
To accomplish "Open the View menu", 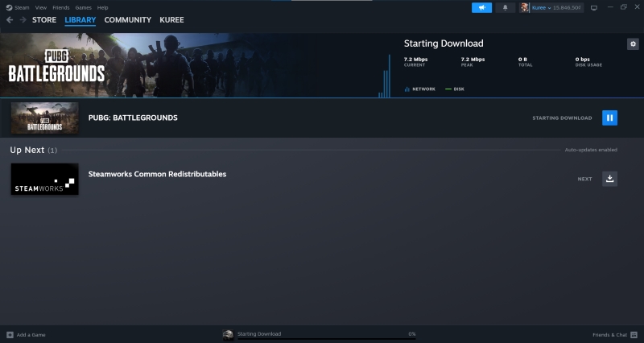I will [41, 7].
